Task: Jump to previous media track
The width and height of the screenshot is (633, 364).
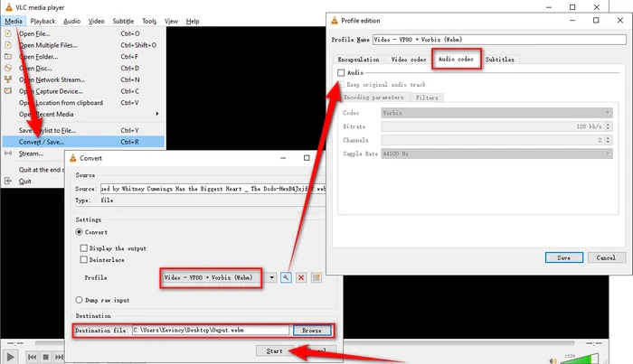Action: tap(33, 357)
